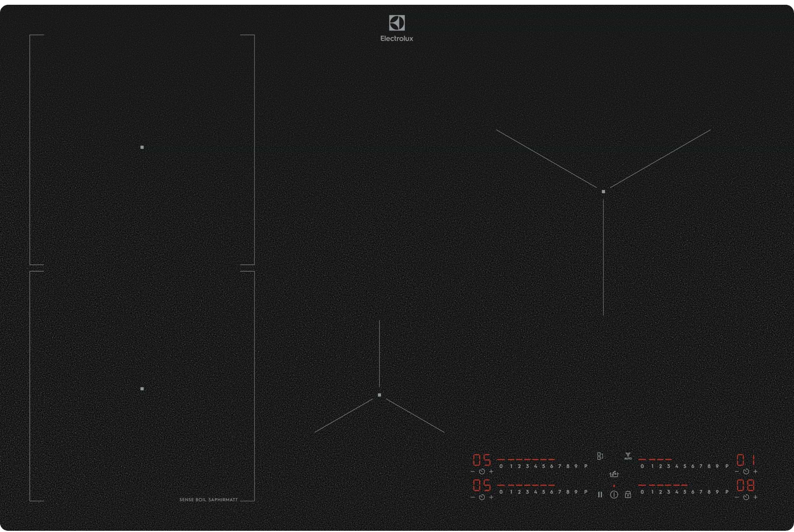This screenshot has width=794, height=532.
Task: Enable the Bridge zone function icon
Action: 600,457
